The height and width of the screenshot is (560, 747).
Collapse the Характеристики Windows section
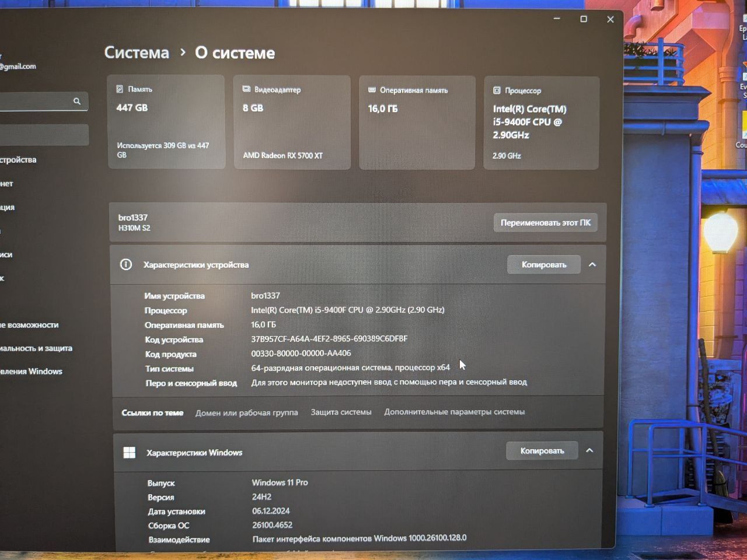pos(589,450)
